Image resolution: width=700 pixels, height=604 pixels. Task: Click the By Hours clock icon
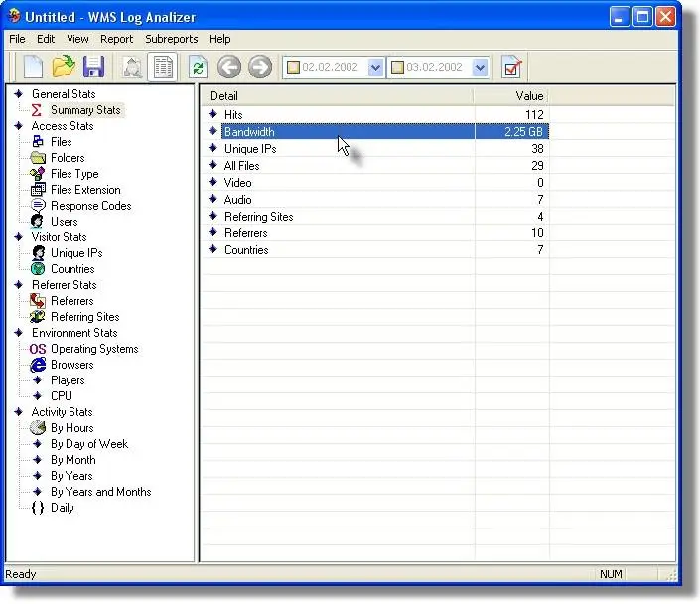(38, 428)
